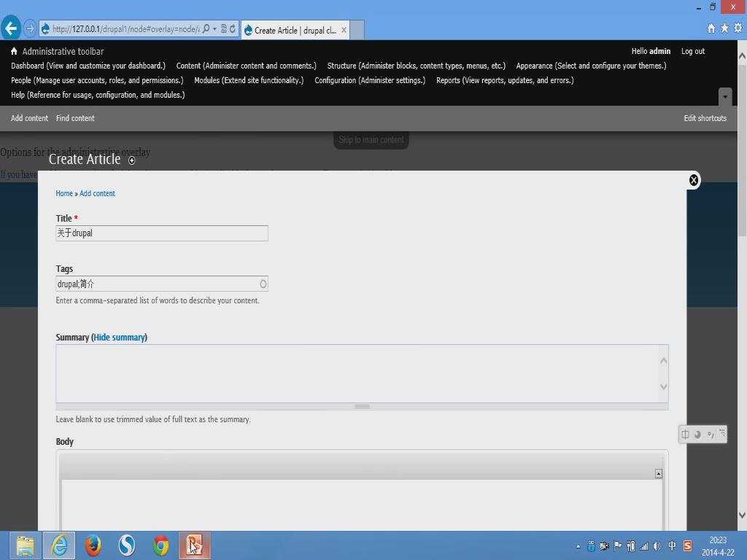Open the address bar dropdown arrow
Viewport: 747px width, 560px height.
214,29
